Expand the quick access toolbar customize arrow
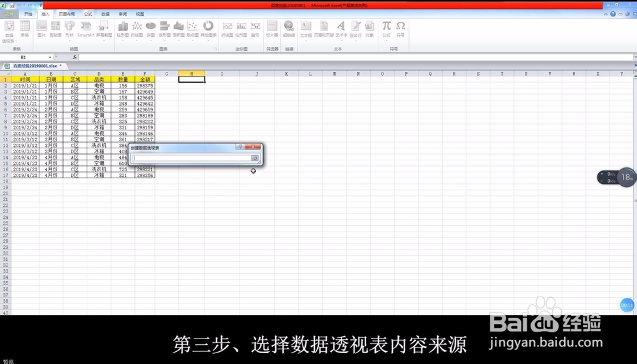Viewport: 637px width, 364px height. [x=40, y=5]
